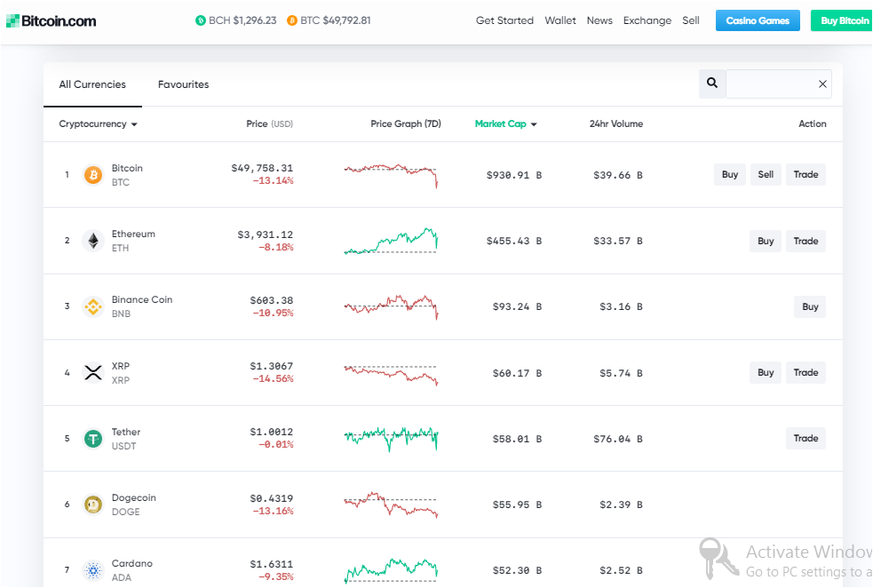Click the Binance Coin logo icon
This screenshot has width=873, height=588.
pos(93,306)
